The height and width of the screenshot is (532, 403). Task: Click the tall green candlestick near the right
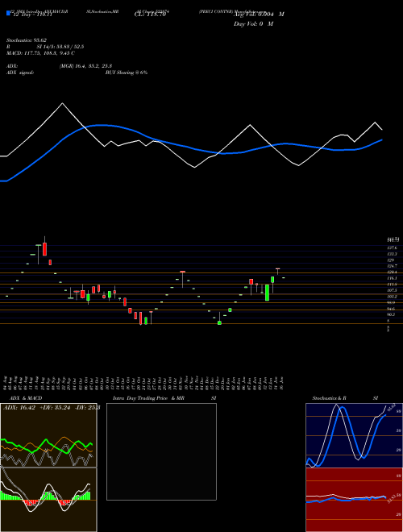coord(268,293)
